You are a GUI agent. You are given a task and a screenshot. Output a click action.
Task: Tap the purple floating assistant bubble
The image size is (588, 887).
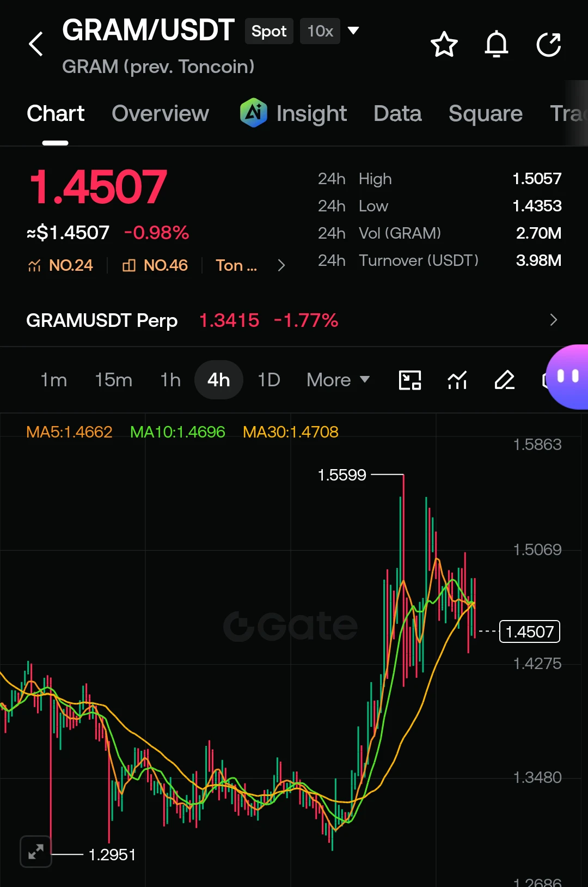(x=567, y=376)
